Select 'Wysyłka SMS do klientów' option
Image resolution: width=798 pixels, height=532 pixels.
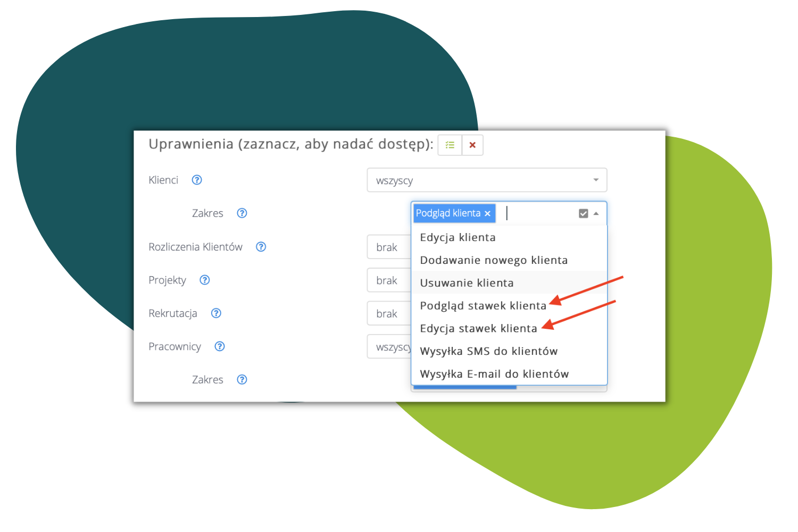click(488, 351)
